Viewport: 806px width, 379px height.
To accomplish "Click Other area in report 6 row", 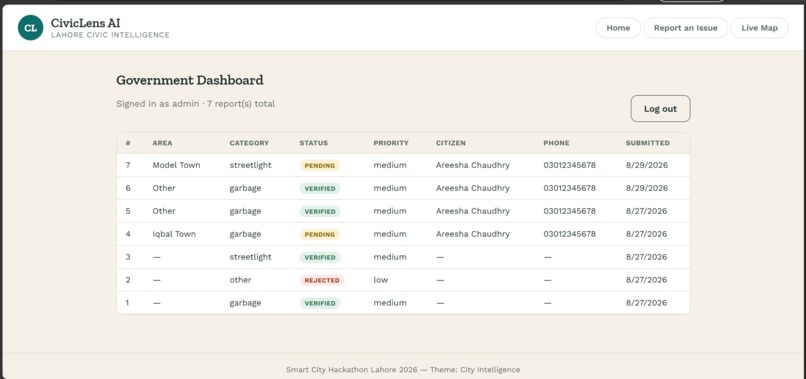I will (164, 188).
